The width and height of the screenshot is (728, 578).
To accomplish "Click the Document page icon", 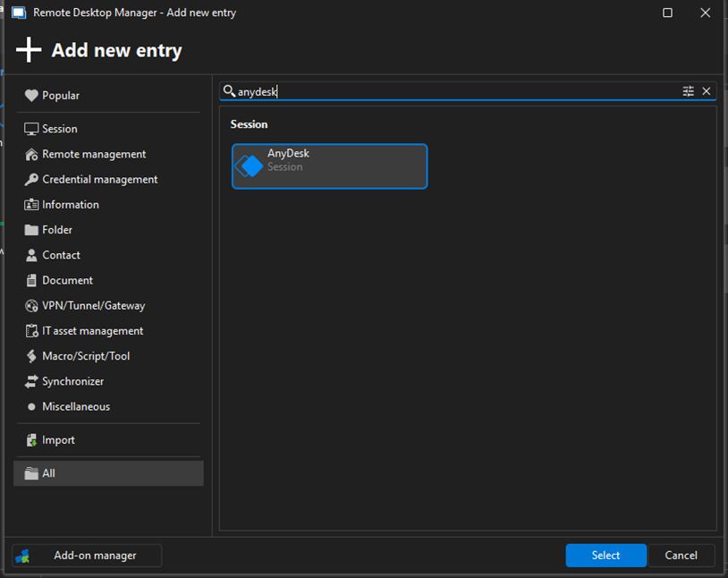I will (x=31, y=280).
